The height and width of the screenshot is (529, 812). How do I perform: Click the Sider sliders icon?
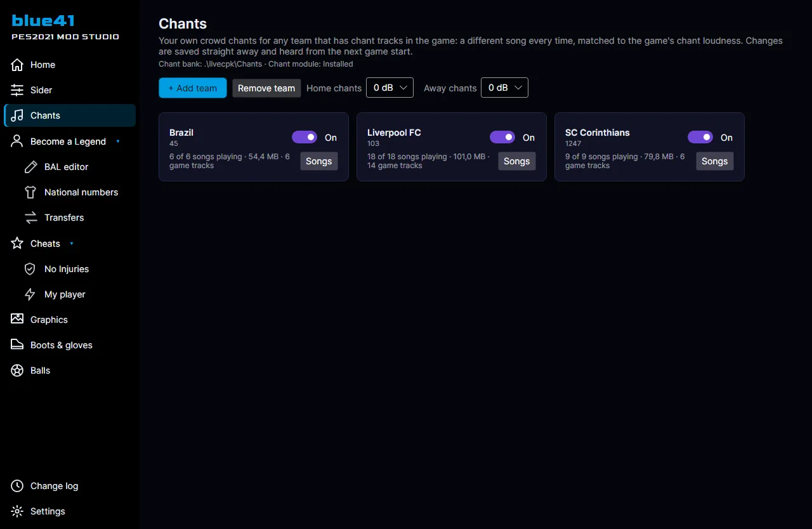[x=17, y=90]
